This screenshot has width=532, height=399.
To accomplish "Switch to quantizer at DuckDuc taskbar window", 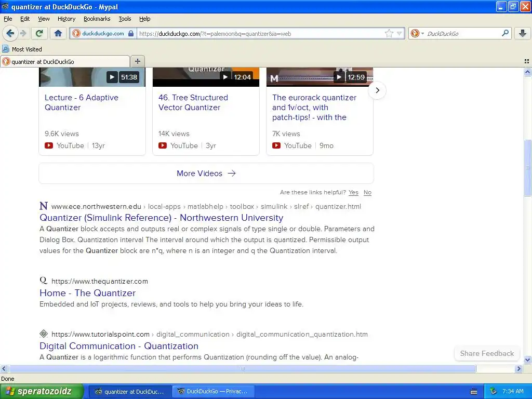I will [x=130, y=392].
